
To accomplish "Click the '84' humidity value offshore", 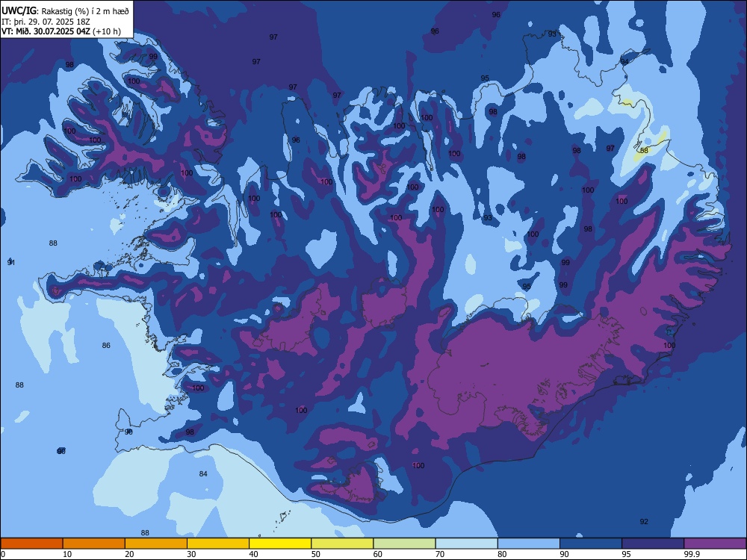I will [203, 474].
